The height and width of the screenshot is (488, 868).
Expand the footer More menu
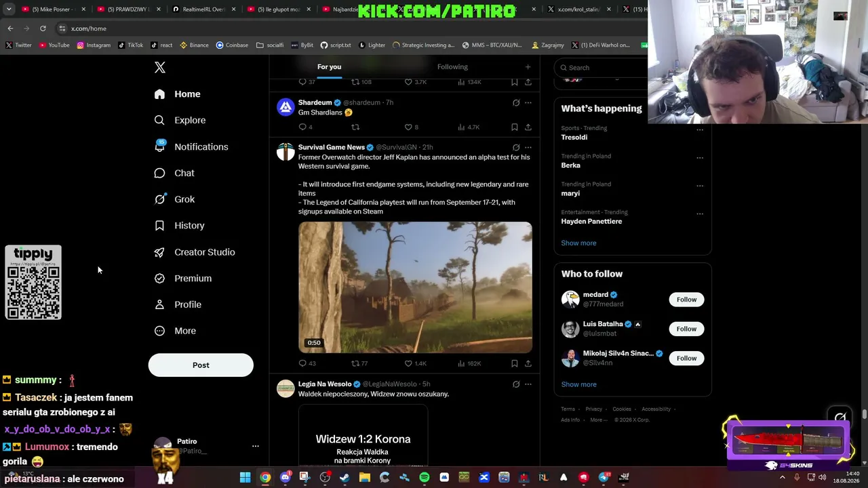coord(598,420)
